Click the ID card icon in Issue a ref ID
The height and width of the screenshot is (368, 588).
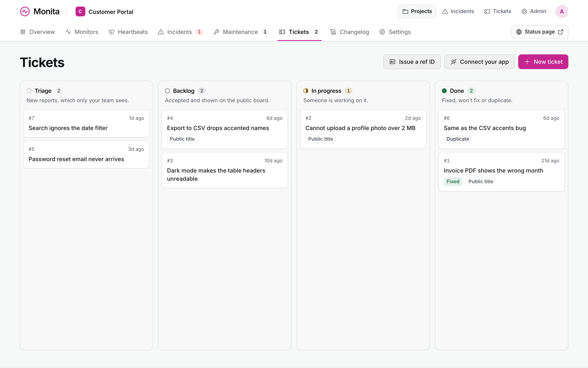(392, 62)
